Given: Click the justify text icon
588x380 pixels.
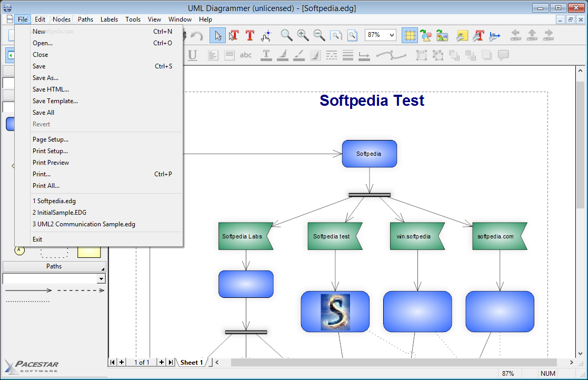Looking at the screenshot, I should coord(229,55).
